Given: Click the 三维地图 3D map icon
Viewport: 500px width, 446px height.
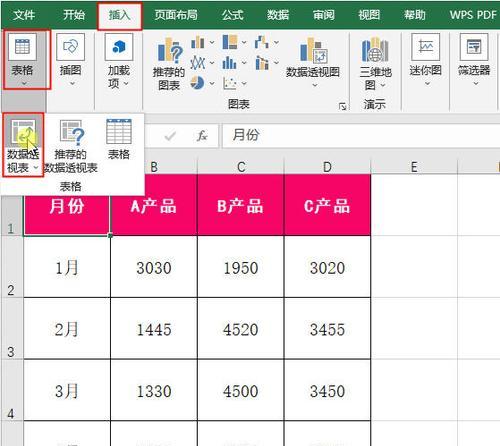Looking at the screenshot, I should point(375,64).
